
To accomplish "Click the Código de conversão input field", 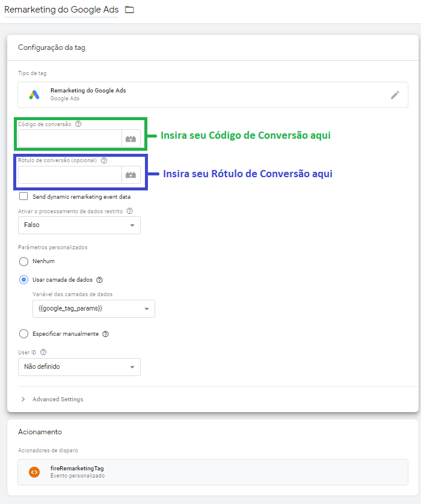I will click(70, 139).
